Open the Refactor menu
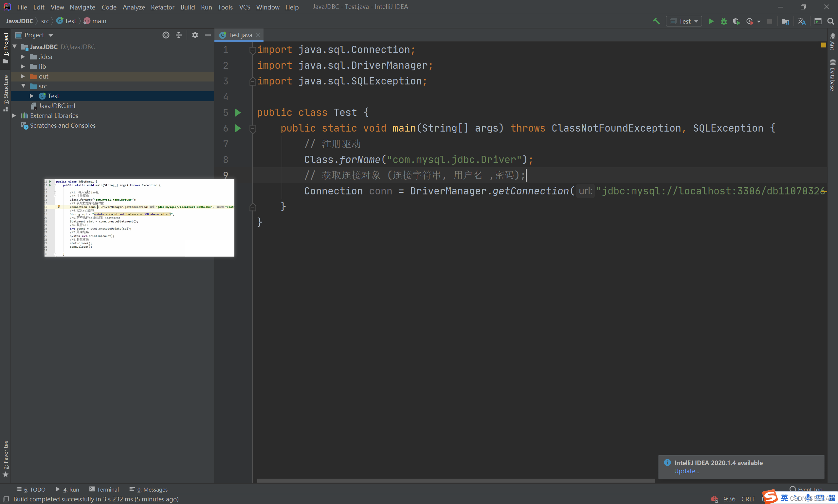838x504 pixels. tap(162, 7)
